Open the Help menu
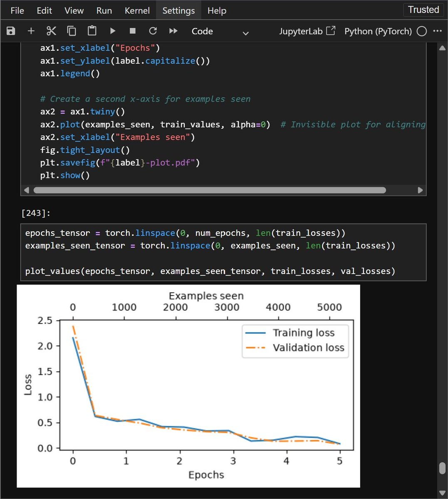 tap(217, 11)
